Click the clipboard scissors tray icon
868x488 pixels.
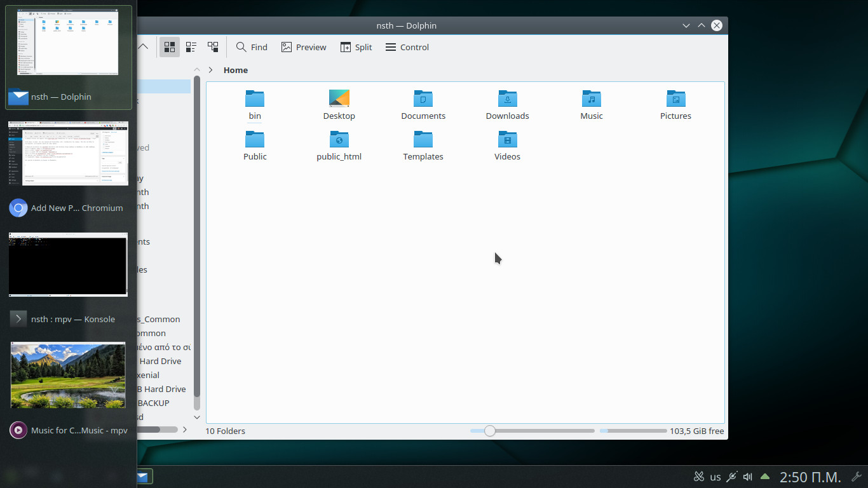click(699, 477)
